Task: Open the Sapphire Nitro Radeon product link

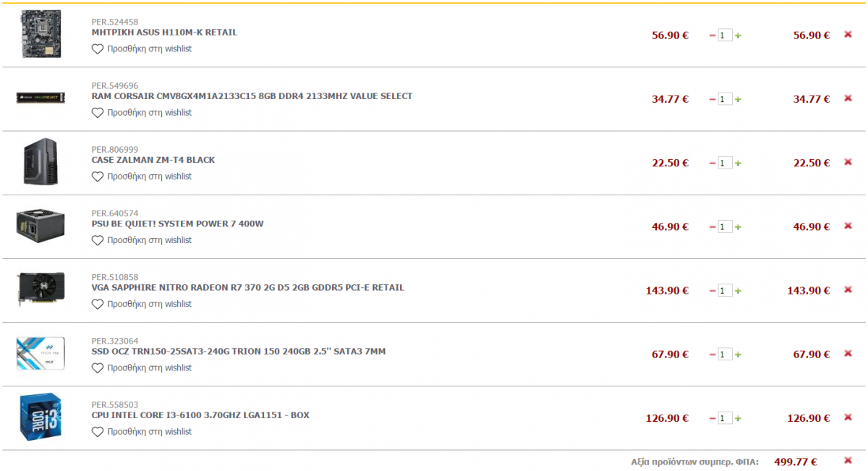Action: point(248,288)
